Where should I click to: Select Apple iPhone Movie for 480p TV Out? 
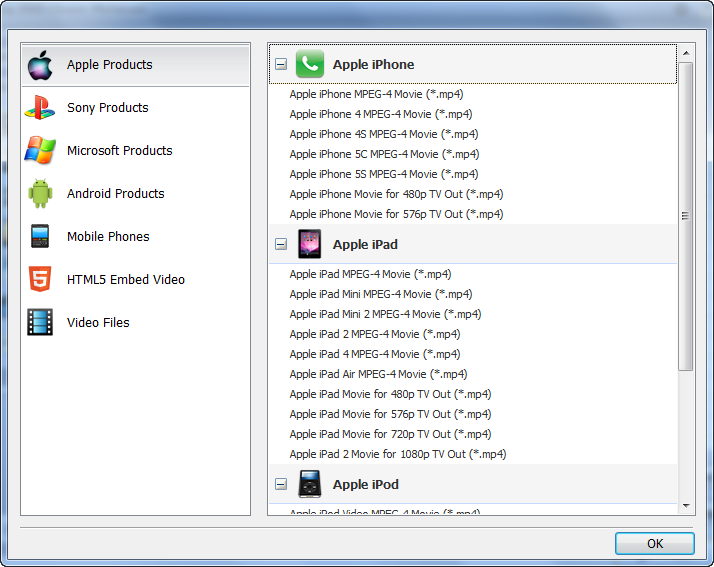pos(396,194)
